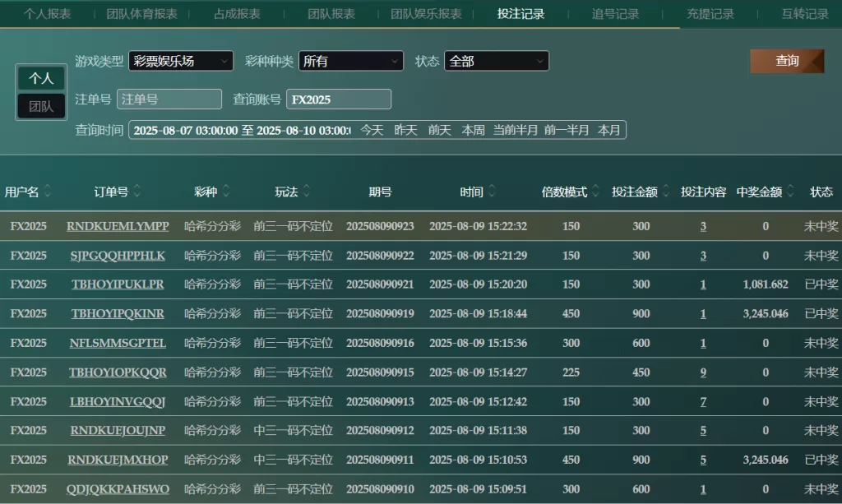Image resolution: width=842 pixels, height=504 pixels.
Task: Switch to 团队报表 tab
Action: click(x=331, y=14)
